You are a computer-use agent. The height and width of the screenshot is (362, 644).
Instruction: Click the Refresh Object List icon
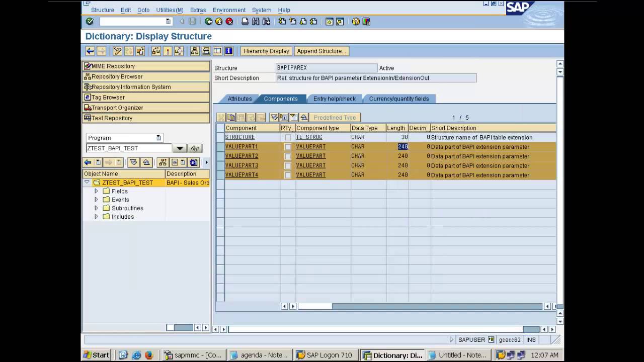point(194,162)
